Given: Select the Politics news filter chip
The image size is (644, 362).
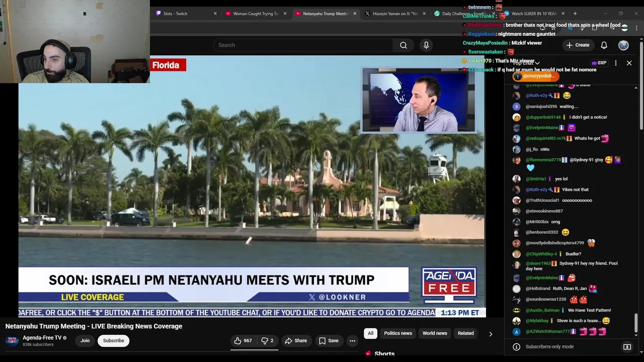Looking at the screenshot, I should pyautogui.click(x=398, y=333).
